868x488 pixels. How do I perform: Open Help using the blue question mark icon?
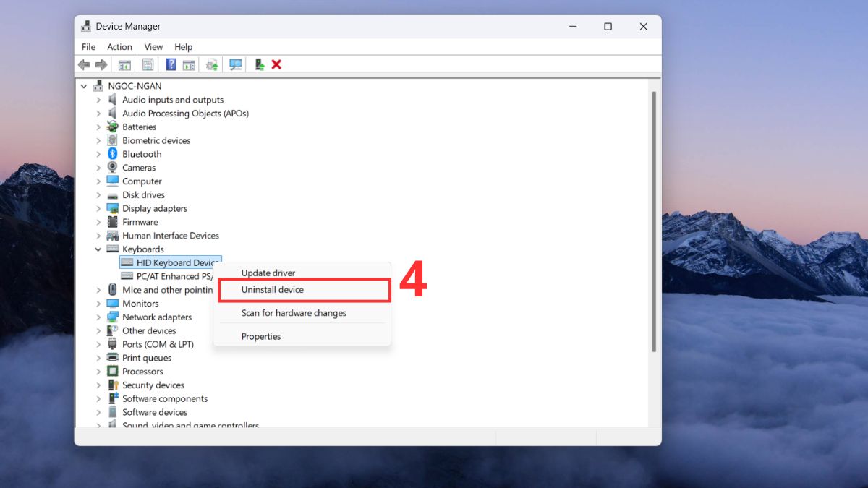[171, 64]
